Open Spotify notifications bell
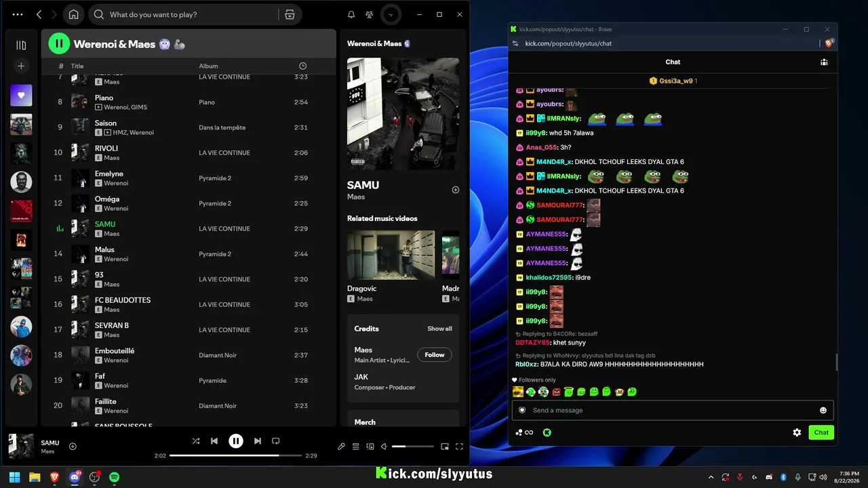Image resolution: width=868 pixels, height=488 pixels. 351,14
